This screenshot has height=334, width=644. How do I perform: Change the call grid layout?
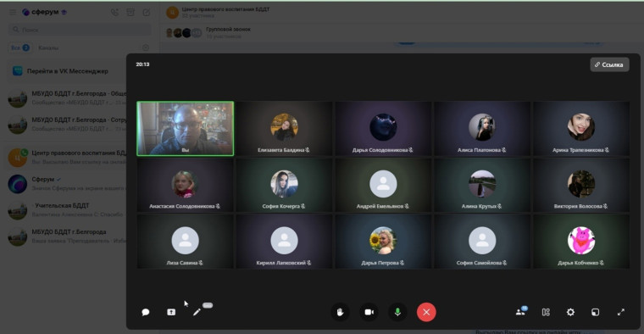(x=546, y=312)
